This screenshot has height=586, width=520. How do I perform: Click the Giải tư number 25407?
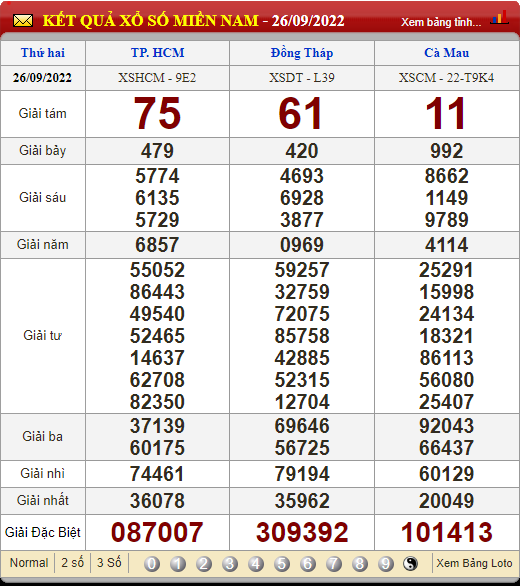(447, 402)
